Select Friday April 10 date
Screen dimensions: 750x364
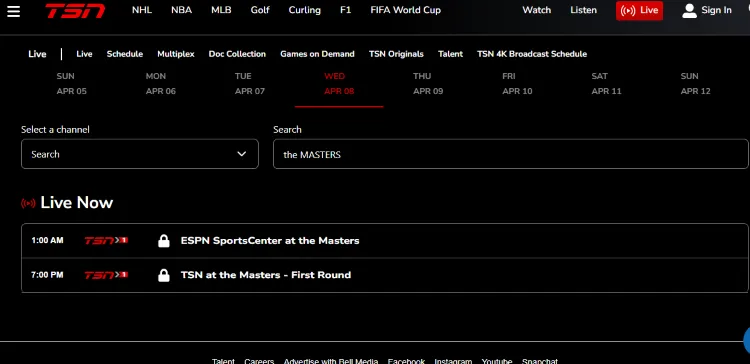[x=518, y=84]
